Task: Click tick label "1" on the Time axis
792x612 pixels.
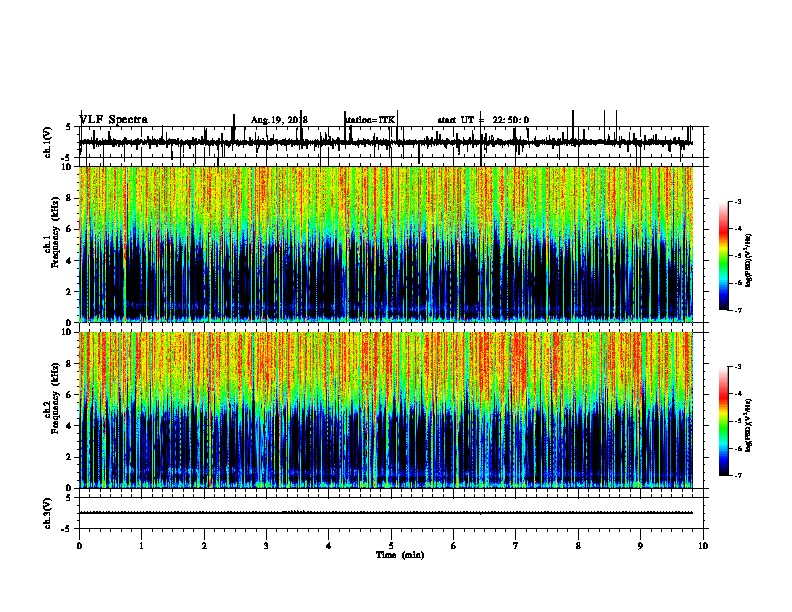Action: 141,546
